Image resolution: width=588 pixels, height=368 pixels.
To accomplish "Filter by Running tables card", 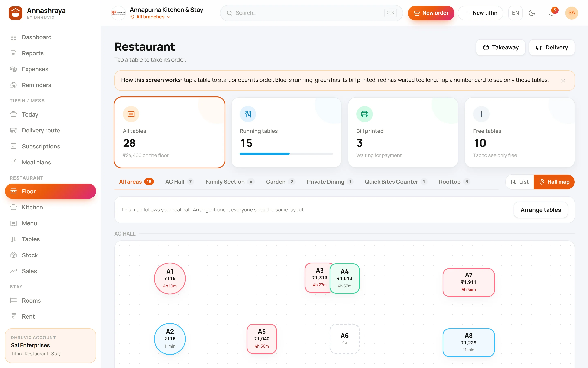I will point(286,132).
